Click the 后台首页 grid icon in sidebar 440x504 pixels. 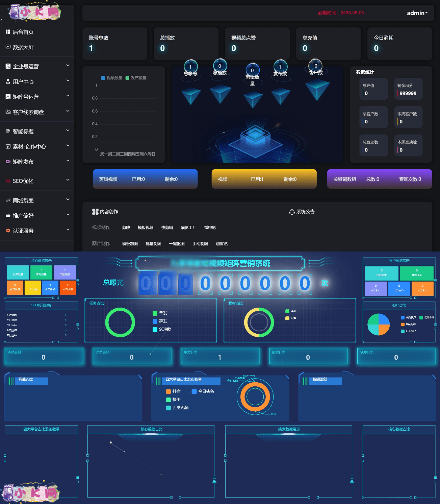(x=8, y=32)
